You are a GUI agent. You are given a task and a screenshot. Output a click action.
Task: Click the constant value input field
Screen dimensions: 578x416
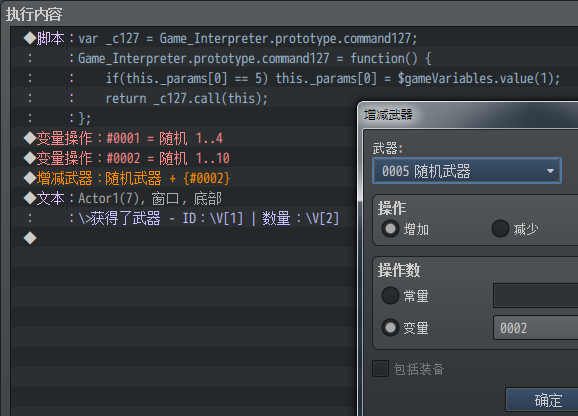point(536,296)
